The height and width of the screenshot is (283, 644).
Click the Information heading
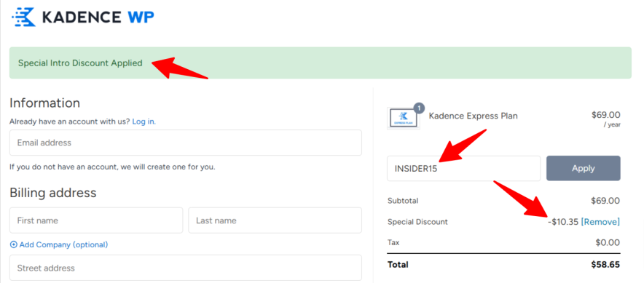pos(44,103)
